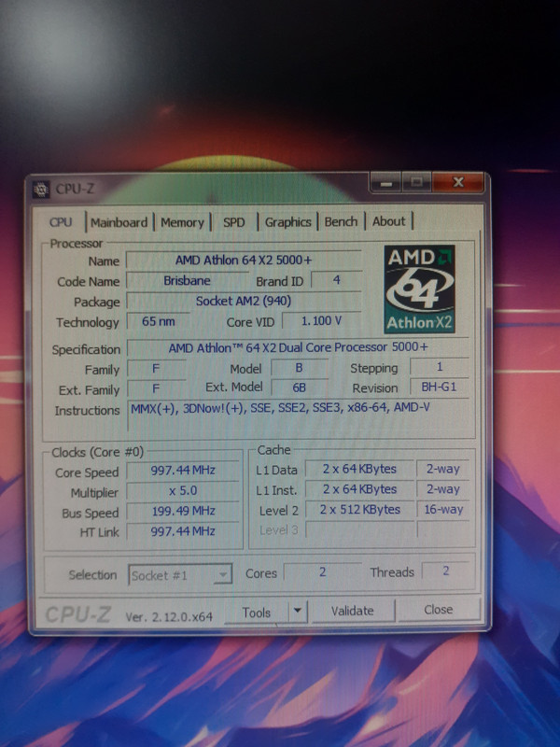Click the L1 Data 2-way associativity
The width and height of the screenshot is (560, 747).
(x=442, y=470)
